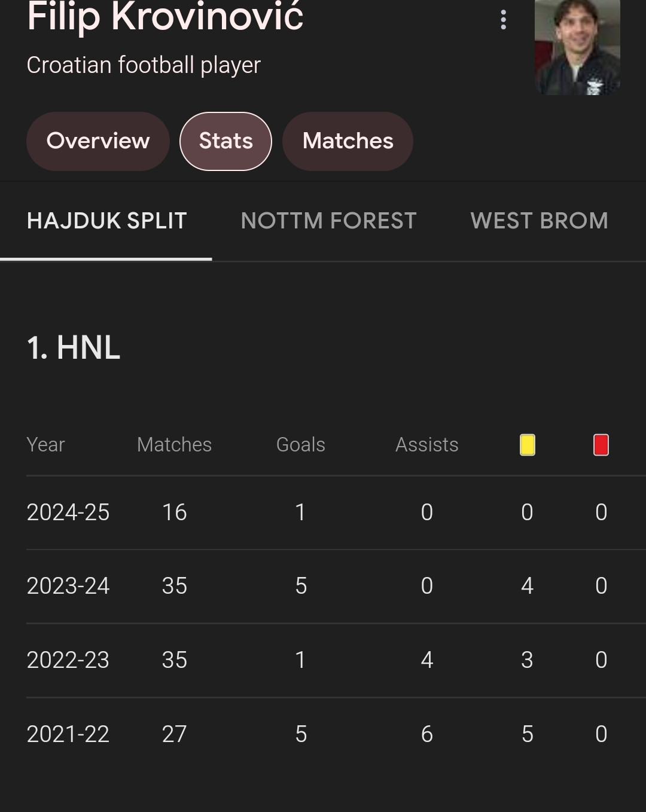
Task: Tap the Croatian football player subtitle
Action: pos(144,65)
